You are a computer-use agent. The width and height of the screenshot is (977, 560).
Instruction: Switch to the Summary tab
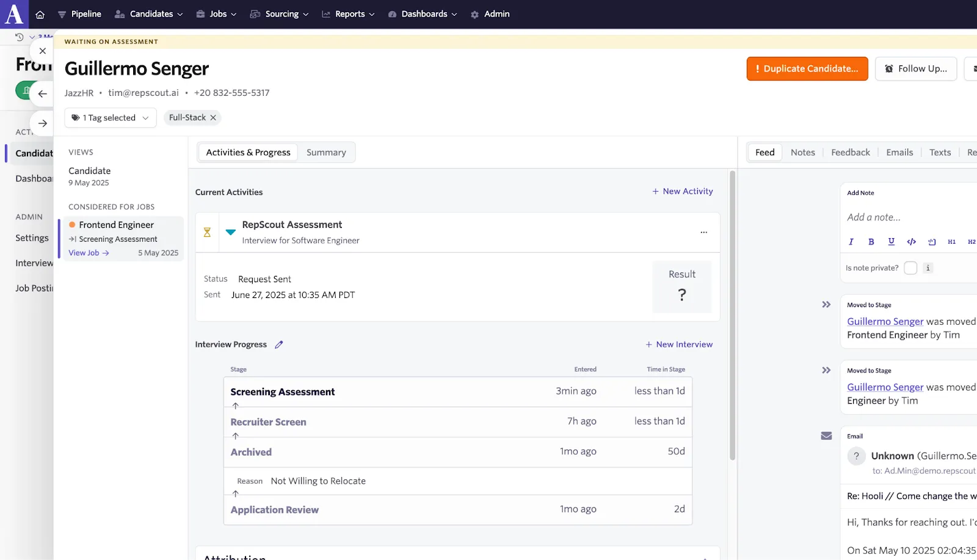click(326, 153)
